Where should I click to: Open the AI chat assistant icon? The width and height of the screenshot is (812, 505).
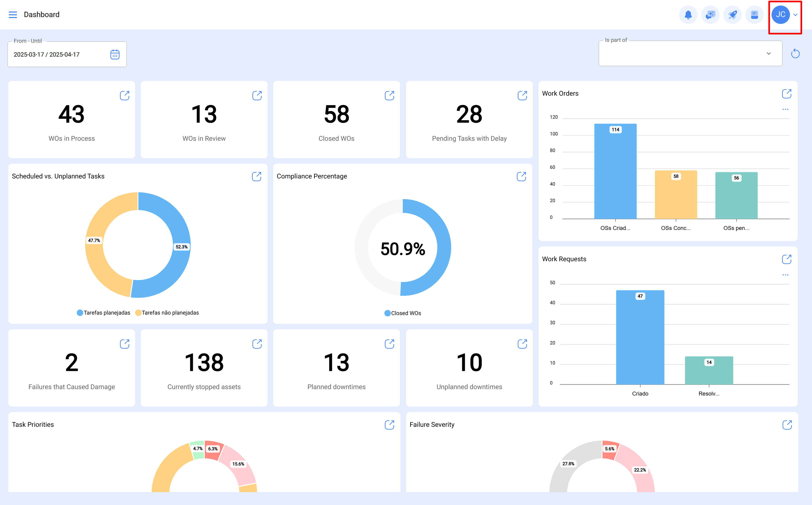[x=710, y=15]
